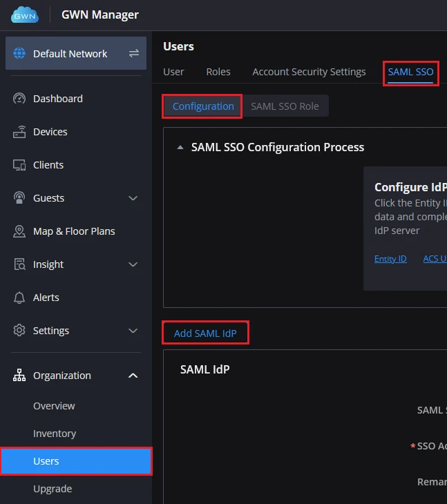Expand the Guests submenu chevron

pyautogui.click(x=133, y=198)
